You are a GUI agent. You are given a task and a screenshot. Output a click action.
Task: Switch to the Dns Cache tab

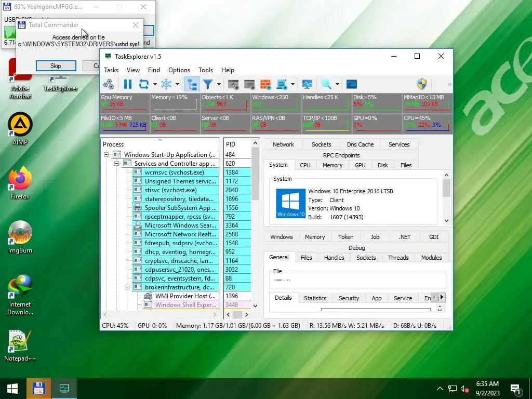[x=360, y=144]
